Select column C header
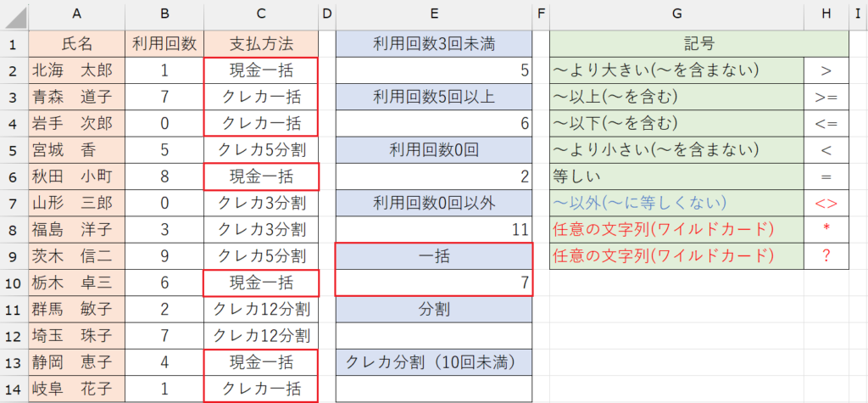This screenshot has width=868, height=403. pos(261,15)
